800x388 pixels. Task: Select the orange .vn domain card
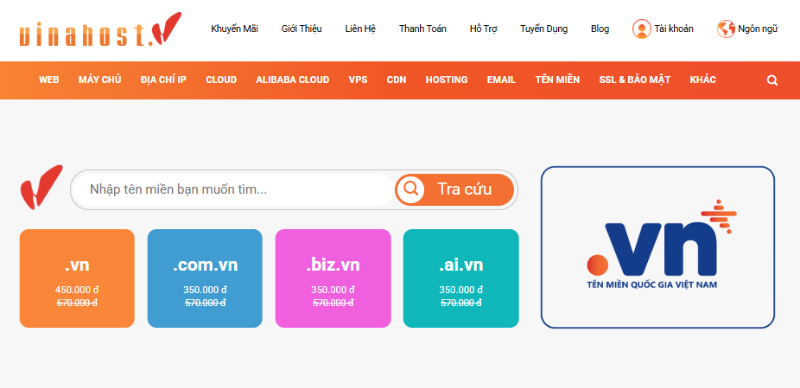tap(77, 278)
